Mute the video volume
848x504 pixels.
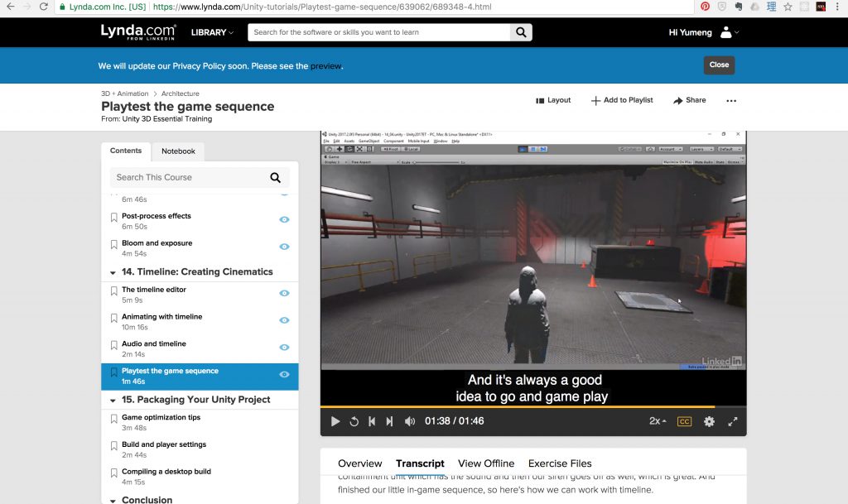[x=410, y=421]
